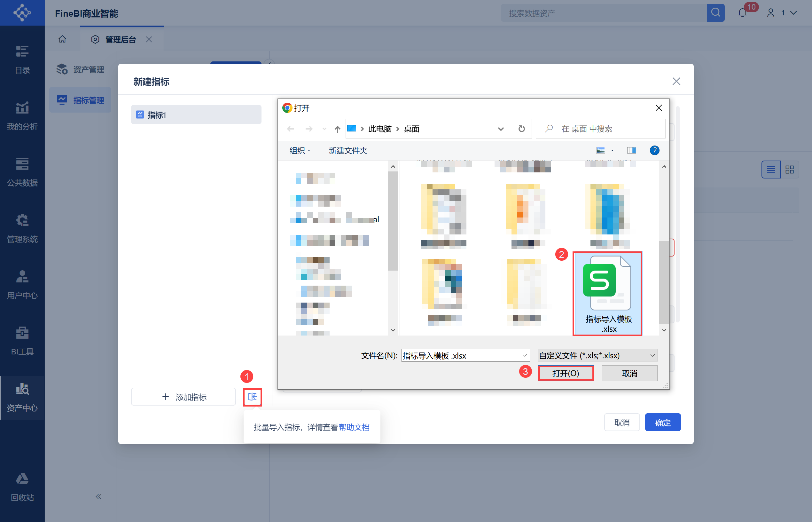812x522 pixels.
Task: Open the file type filter dropdown
Action: (x=597, y=355)
